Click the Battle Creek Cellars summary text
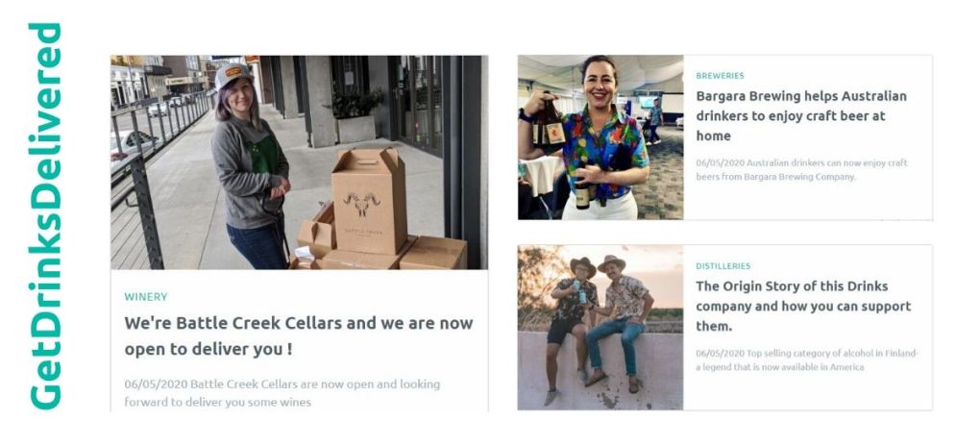Viewport: 980px width, 446px height. pos(282,393)
